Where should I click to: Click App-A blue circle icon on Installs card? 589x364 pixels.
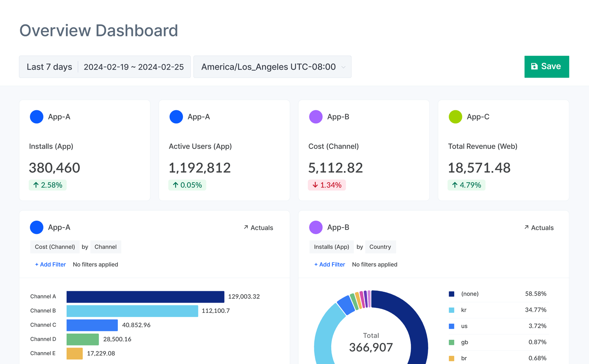[x=36, y=117]
